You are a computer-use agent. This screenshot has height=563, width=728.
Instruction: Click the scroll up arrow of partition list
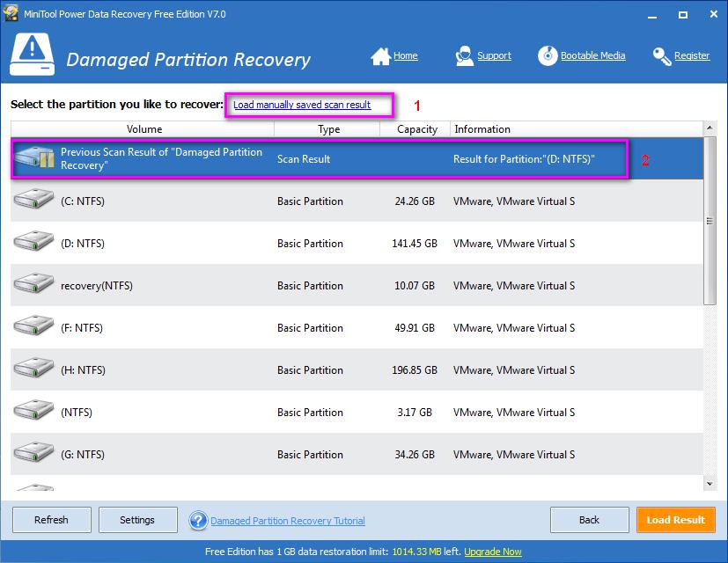tap(710, 128)
